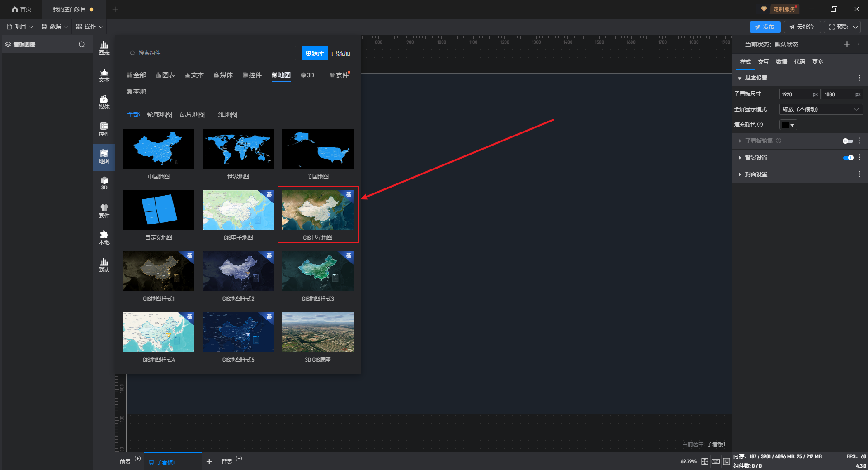
Task: Expand the 封面设置 section
Action: tap(756, 174)
